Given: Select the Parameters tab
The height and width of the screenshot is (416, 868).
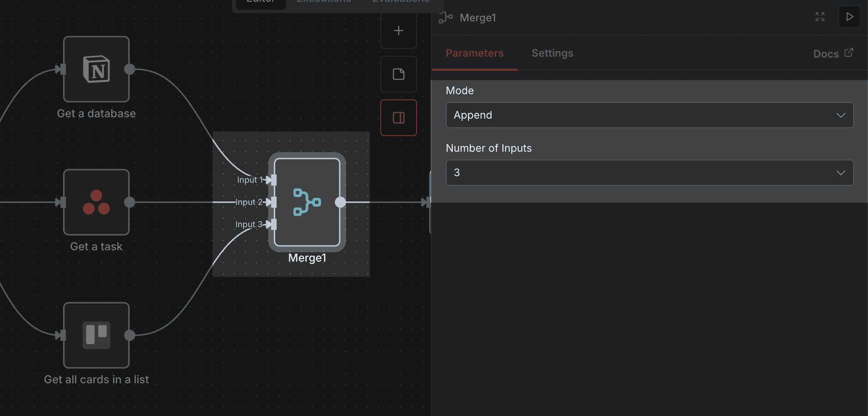Looking at the screenshot, I should [x=475, y=53].
